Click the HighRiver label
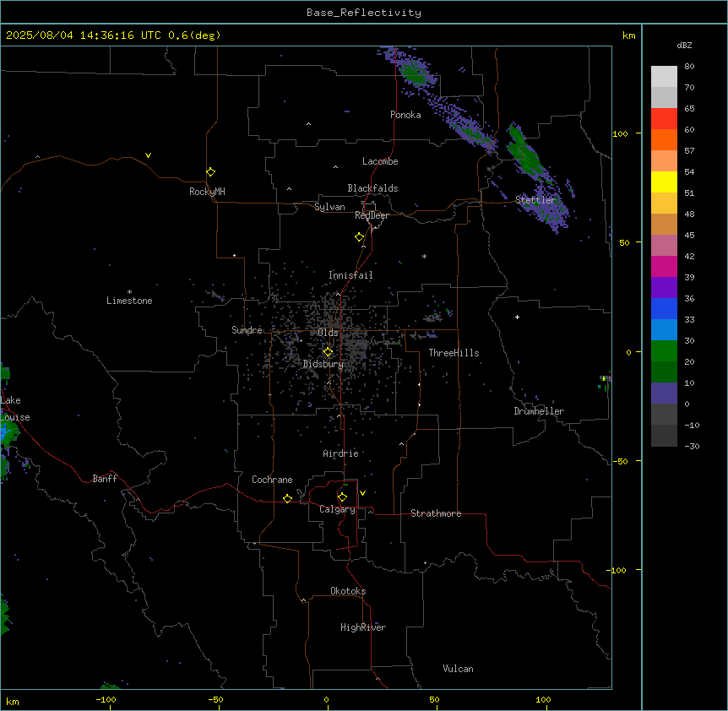 coord(363,627)
